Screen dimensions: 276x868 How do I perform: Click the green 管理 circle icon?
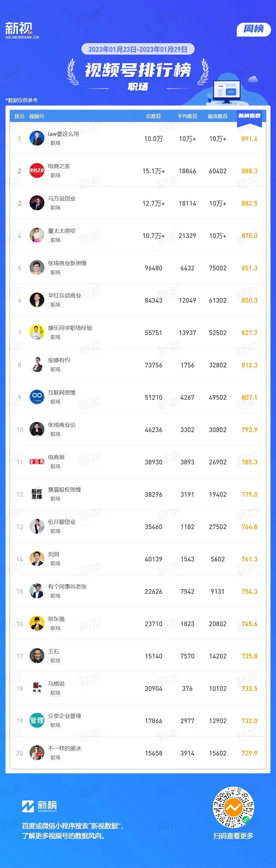(37, 720)
